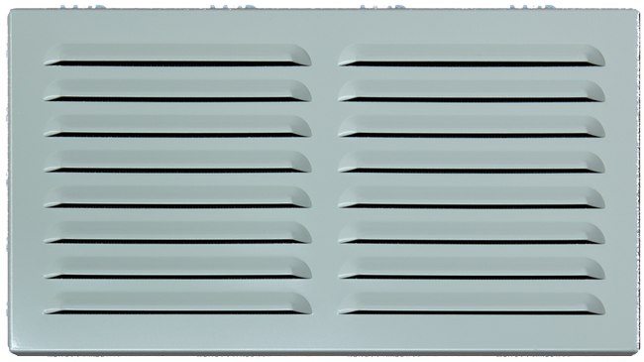Click the seventh louver slat, left column
This screenshot has height=362, width=644.
177,268
